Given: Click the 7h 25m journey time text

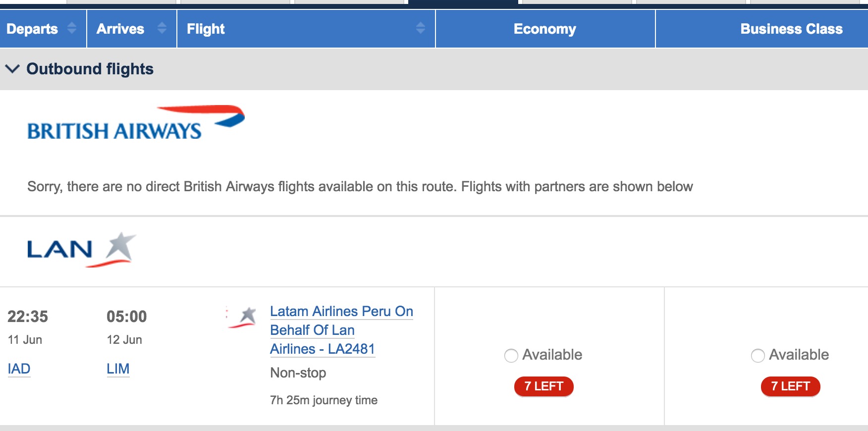Looking at the screenshot, I should click(324, 400).
